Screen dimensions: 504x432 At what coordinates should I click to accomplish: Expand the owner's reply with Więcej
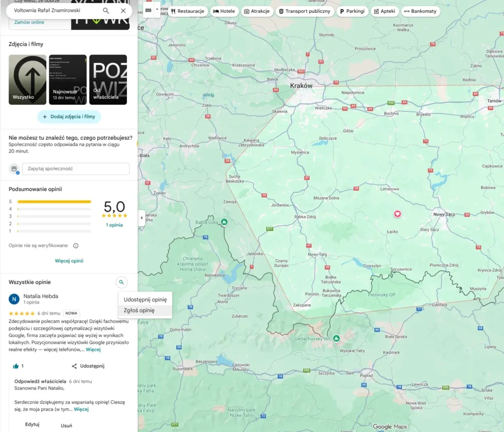point(81,409)
